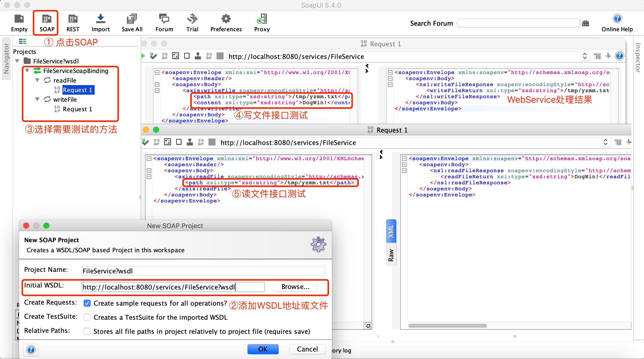Click the OK button in dialog
This screenshot has width=644, height=359.
[263, 349]
